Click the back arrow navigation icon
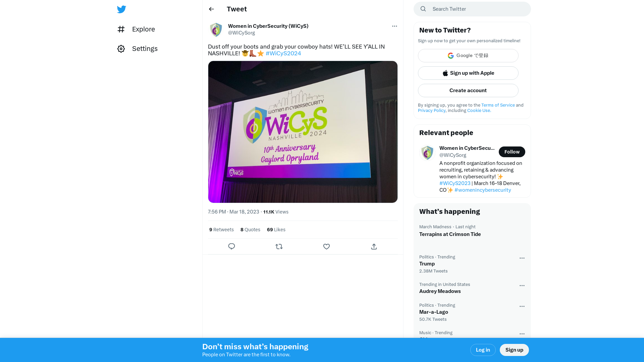644x362 pixels. 211,9
